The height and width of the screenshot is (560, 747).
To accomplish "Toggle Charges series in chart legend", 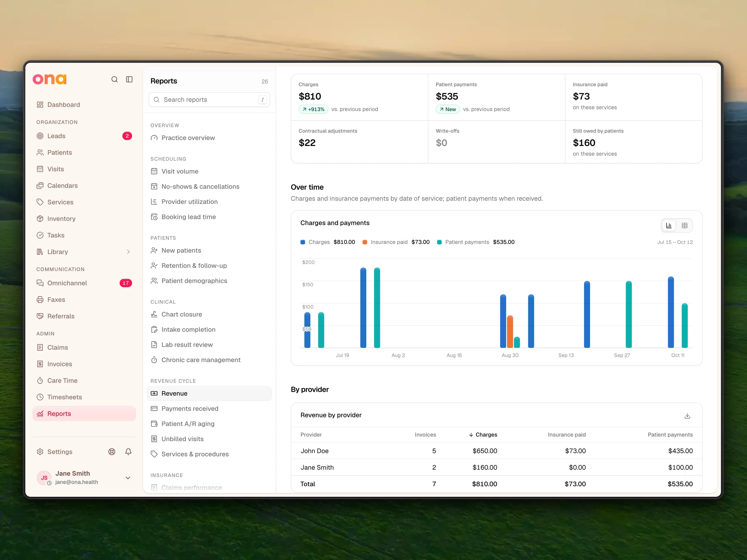I will pyautogui.click(x=328, y=242).
